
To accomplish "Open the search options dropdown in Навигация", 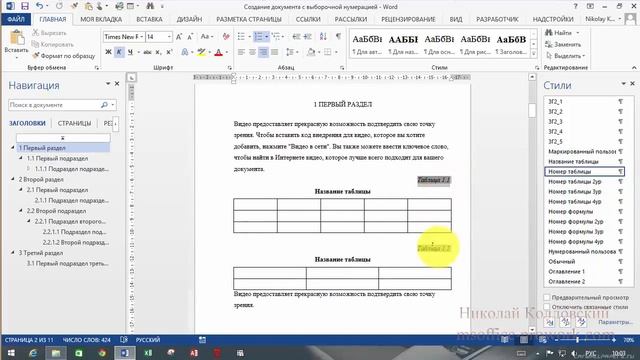I will pos(113,105).
